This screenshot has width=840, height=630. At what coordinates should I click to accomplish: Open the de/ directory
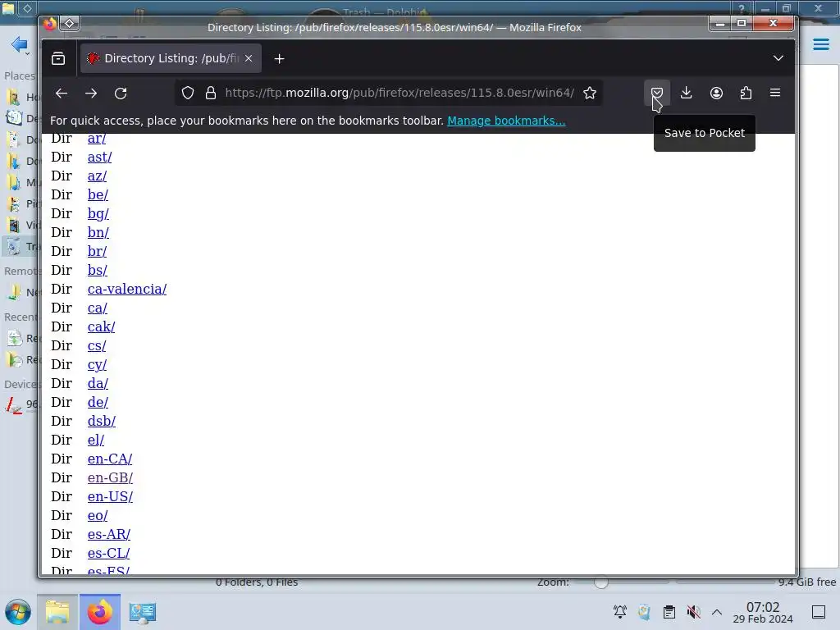pyautogui.click(x=98, y=402)
